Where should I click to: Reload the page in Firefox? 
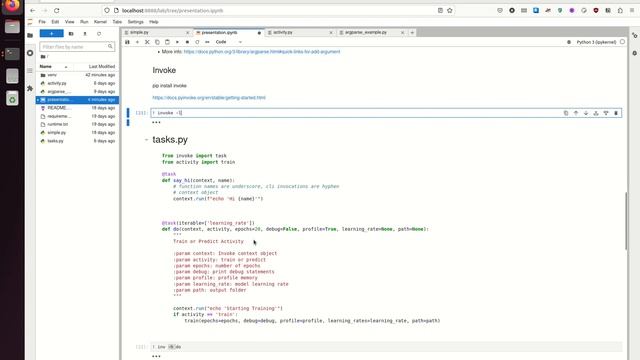[56, 11]
